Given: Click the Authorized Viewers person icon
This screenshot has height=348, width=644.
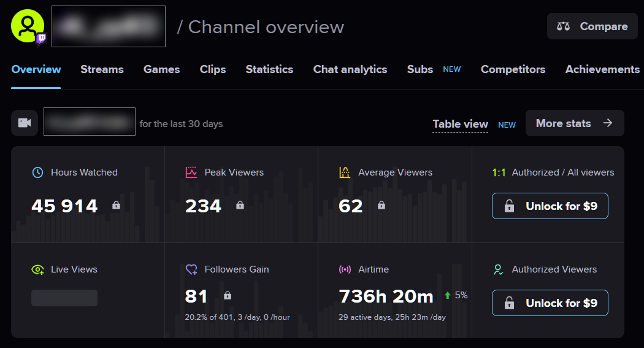Looking at the screenshot, I should pos(498,269).
